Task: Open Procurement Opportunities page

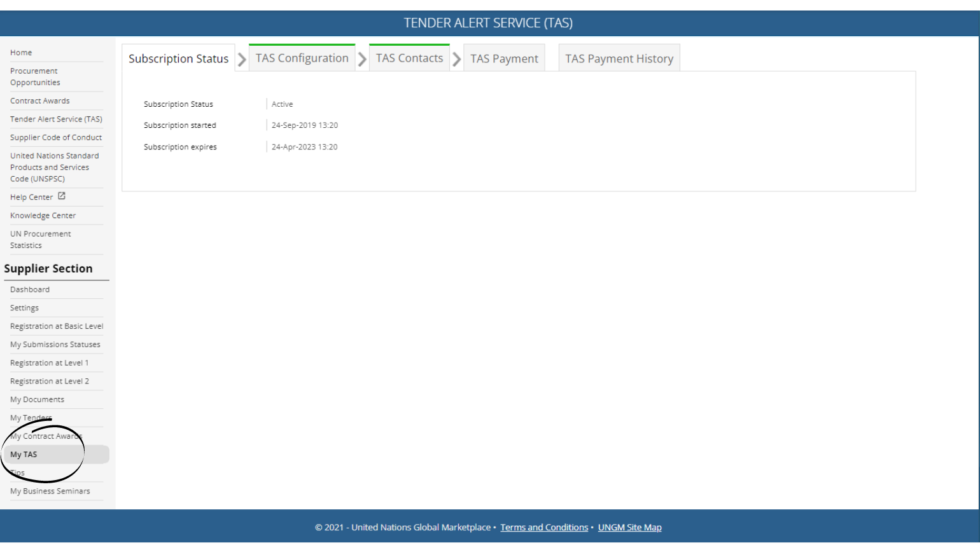Action: (x=35, y=77)
